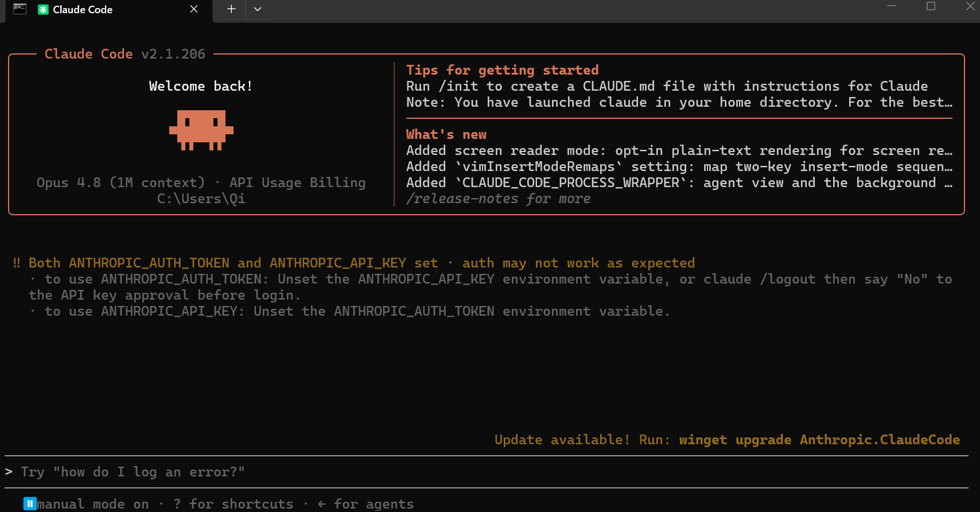Image resolution: width=980 pixels, height=512 pixels.
Task: Click "Added screen reader mode" line
Action: coord(679,150)
